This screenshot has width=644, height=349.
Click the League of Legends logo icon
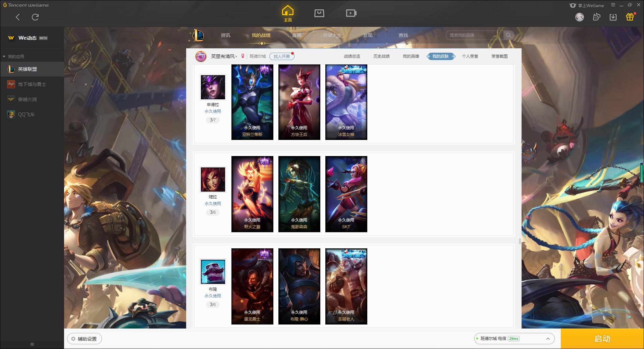[198, 35]
